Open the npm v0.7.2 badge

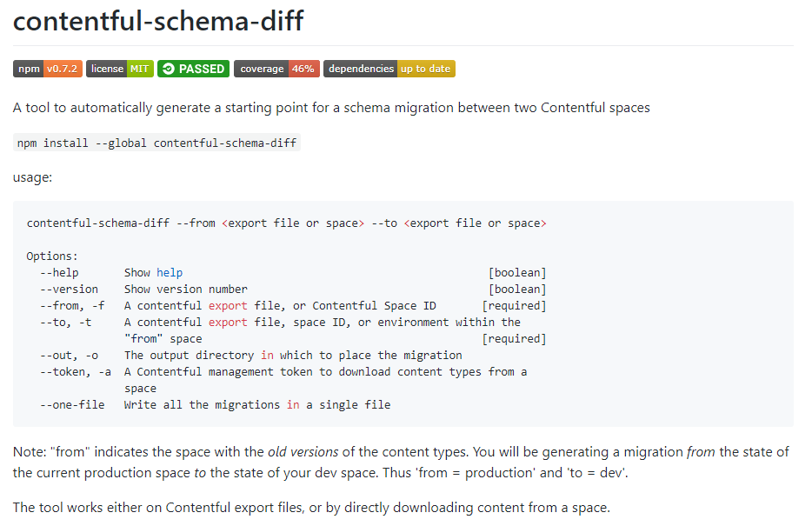coord(48,69)
